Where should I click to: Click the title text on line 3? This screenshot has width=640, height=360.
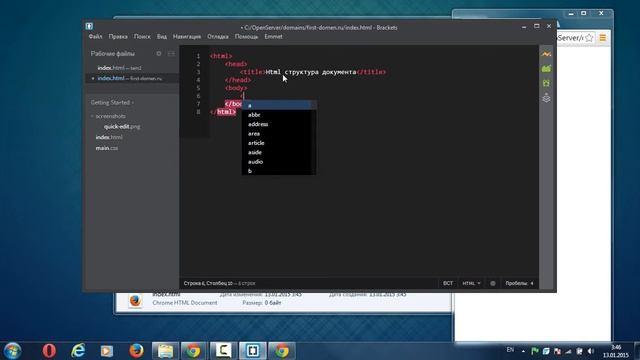(x=311, y=72)
